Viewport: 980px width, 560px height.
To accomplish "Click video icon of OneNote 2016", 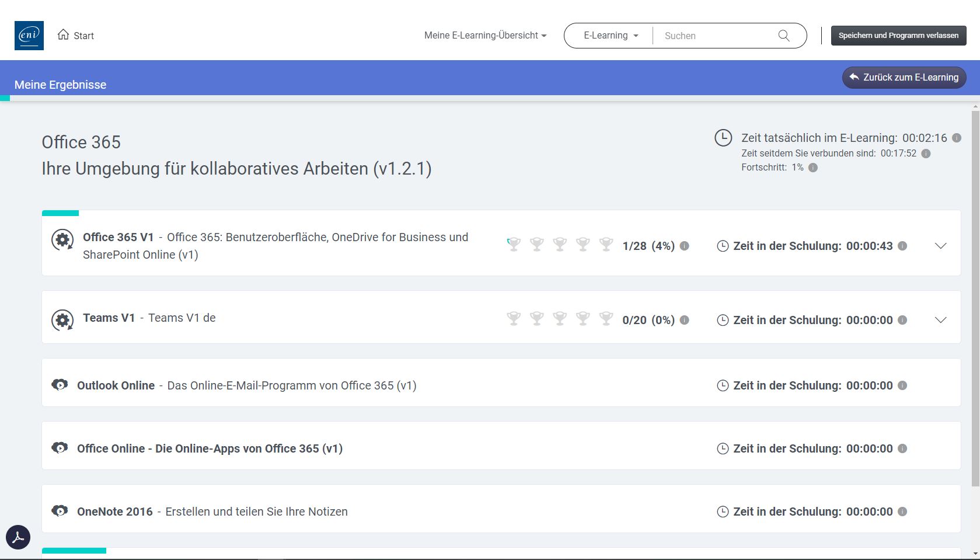I will [x=60, y=511].
